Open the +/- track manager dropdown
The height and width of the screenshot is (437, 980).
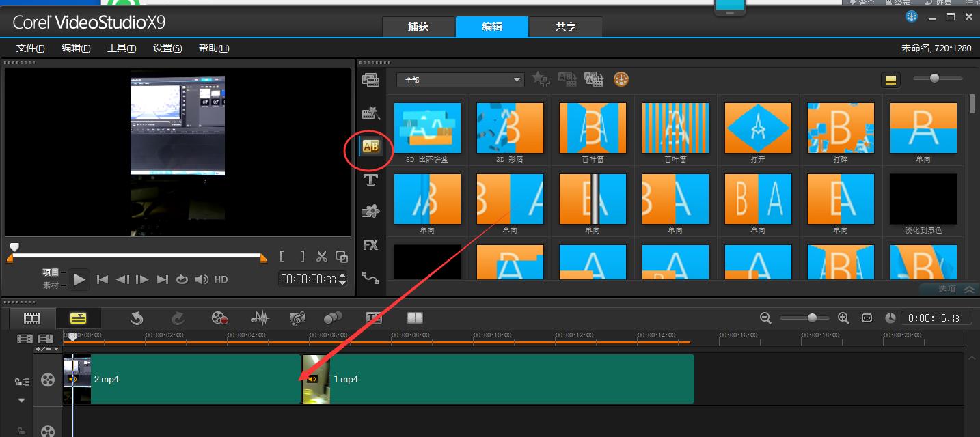point(47,349)
